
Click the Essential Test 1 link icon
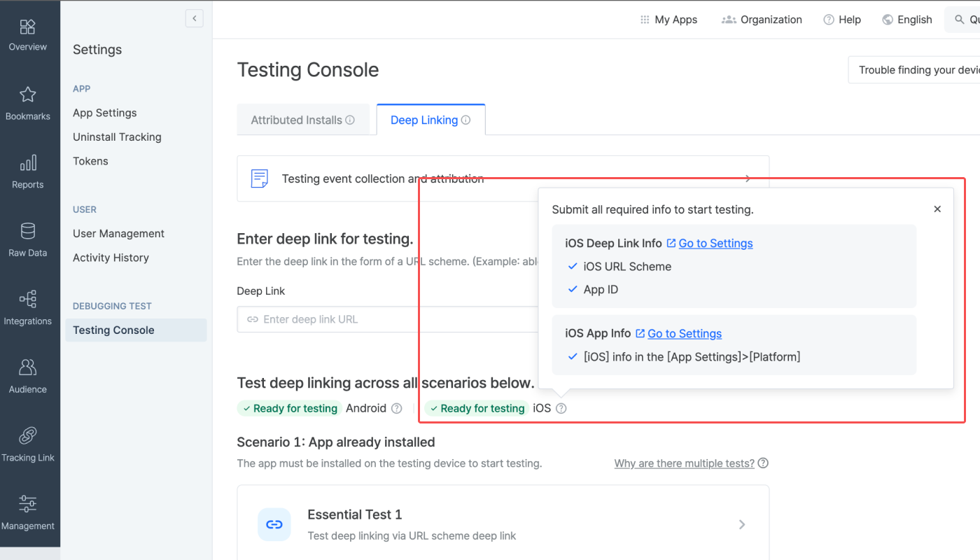(x=274, y=524)
